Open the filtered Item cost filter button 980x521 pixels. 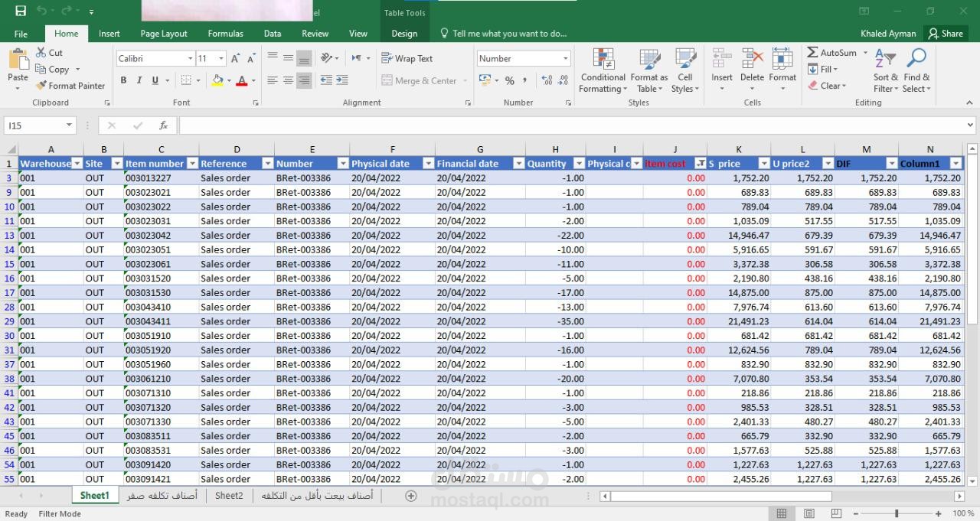click(700, 164)
